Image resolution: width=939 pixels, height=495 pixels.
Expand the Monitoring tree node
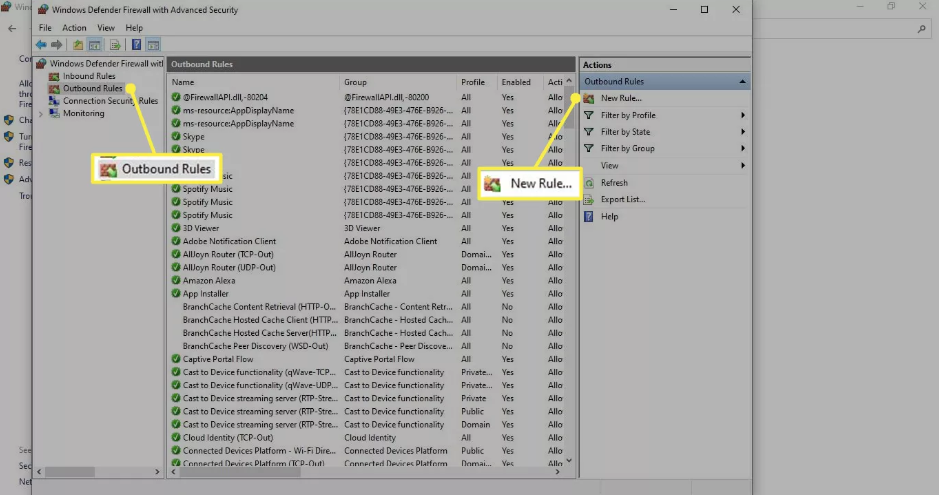click(x=41, y=114)
